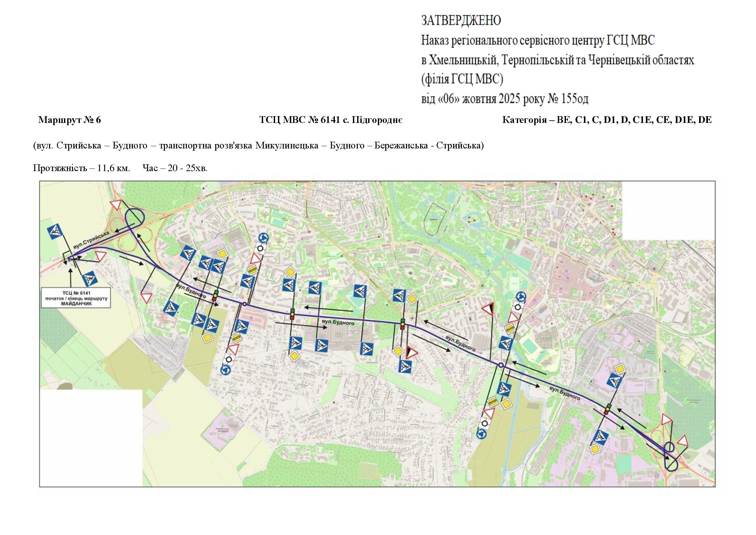Click the ЗАТВЕРДЖЕНО approval heading
Viewport: 756px width, 535px height.
point(461,20)
